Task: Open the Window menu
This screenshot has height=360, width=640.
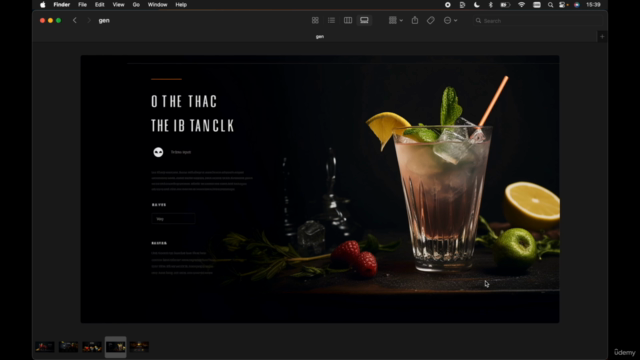Action: (158, 5)
